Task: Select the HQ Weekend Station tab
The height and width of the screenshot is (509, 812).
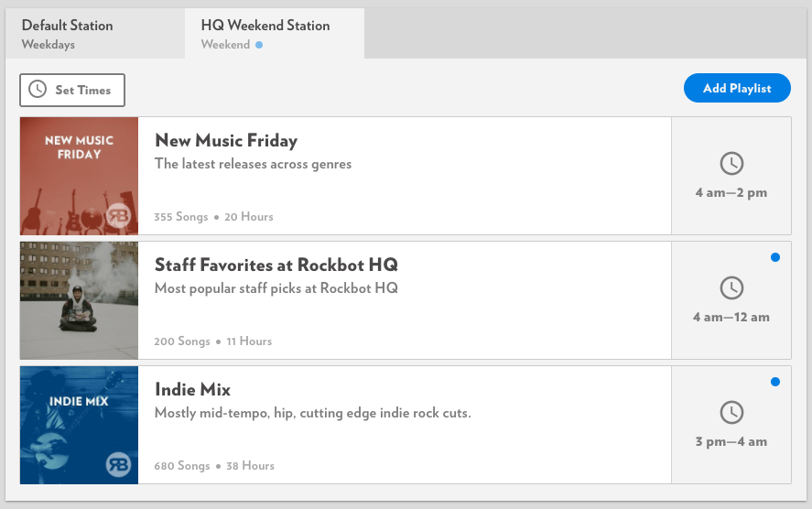Action: click(x=275, y=34)
